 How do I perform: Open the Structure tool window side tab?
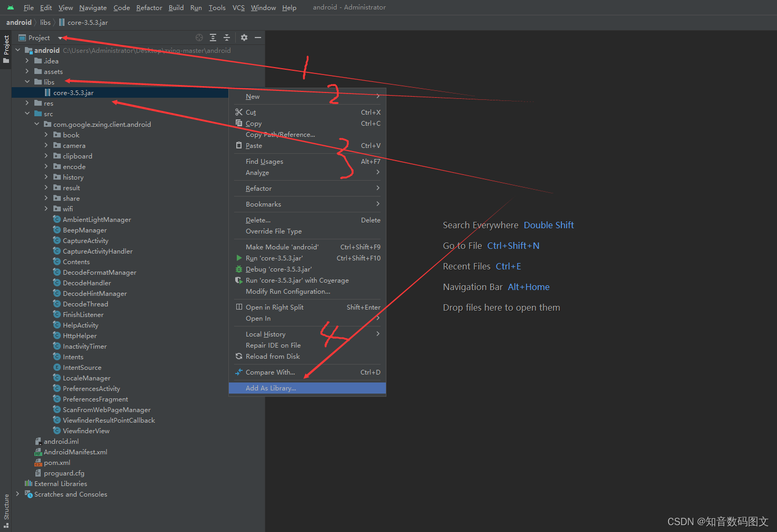[6, 511]
